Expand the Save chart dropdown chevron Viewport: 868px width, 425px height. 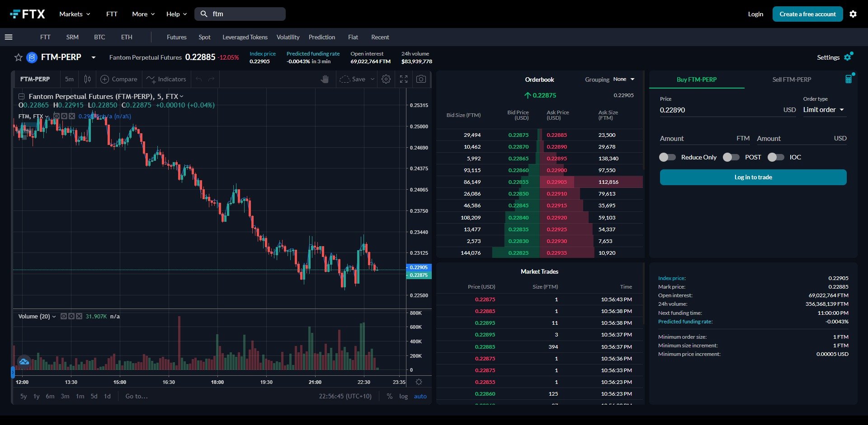click(372, 79)
